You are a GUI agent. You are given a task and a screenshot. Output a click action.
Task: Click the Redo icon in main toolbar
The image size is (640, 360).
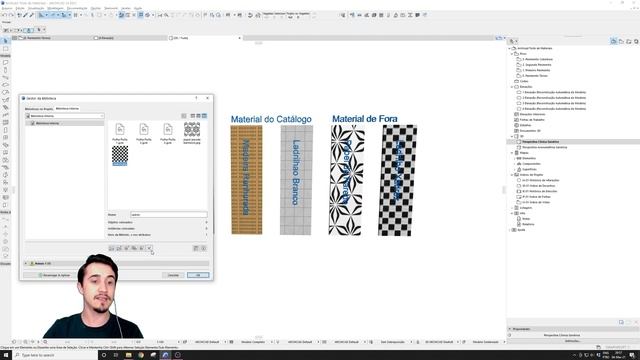(11, 15)
